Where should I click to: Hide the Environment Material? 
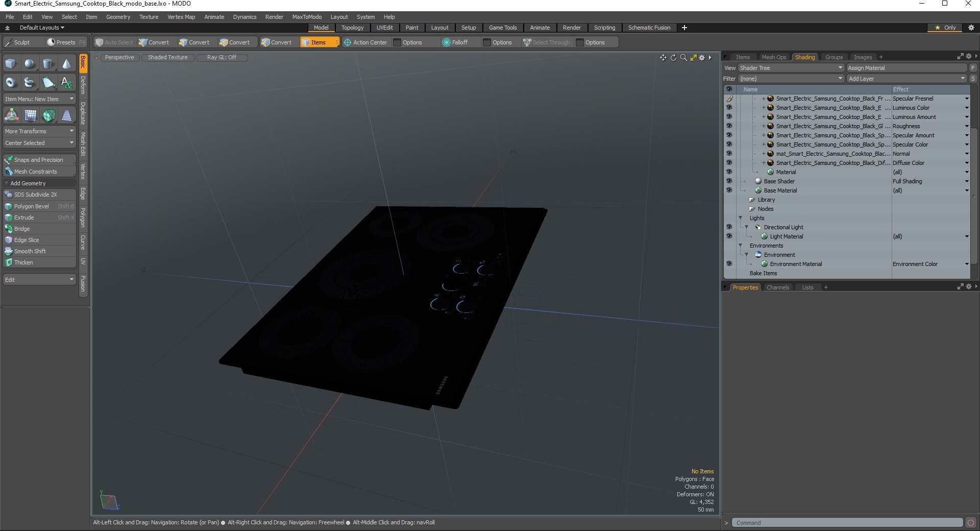729,264
